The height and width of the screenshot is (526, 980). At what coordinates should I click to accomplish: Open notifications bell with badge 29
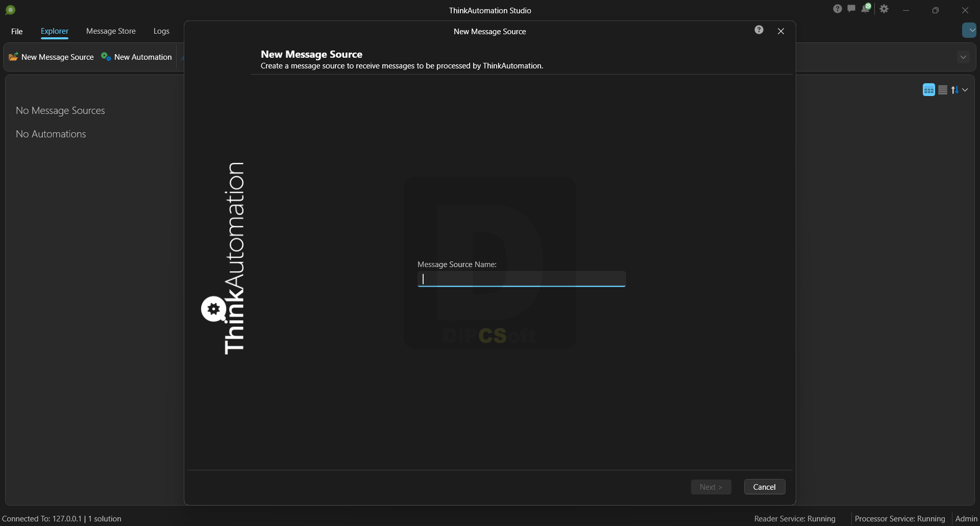pyautogui.click(x=866, y=8)
